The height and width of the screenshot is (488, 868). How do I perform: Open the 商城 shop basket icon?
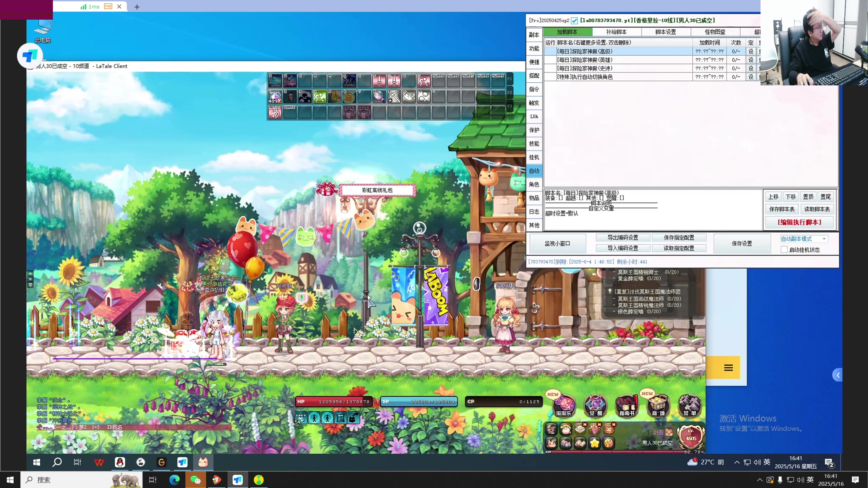(x=658, y=405)
